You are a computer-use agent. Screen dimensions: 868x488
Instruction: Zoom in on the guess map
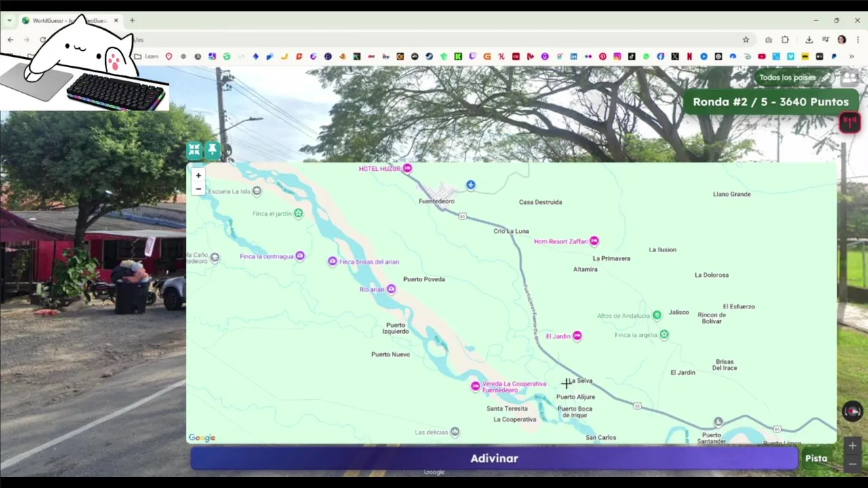point(198,176)
